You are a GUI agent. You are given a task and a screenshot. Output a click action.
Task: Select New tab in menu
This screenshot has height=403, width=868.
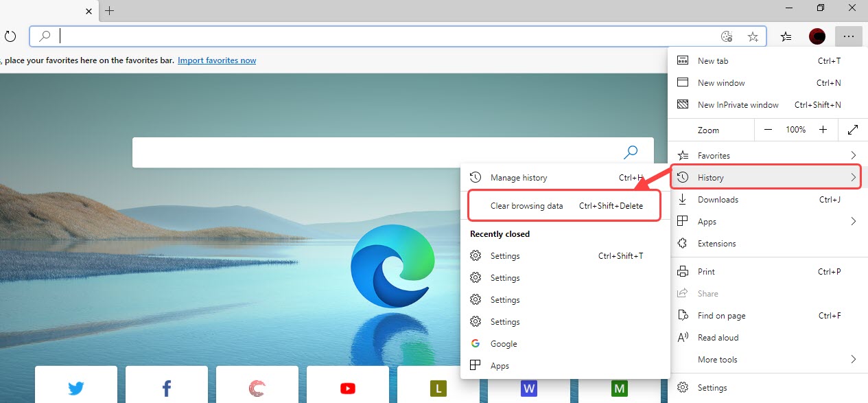pos(767,61)
